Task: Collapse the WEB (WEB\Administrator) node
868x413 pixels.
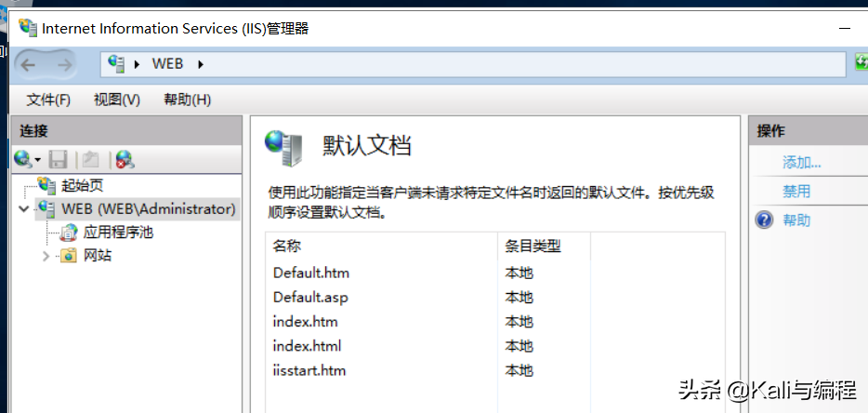Action: pos(24,209)
